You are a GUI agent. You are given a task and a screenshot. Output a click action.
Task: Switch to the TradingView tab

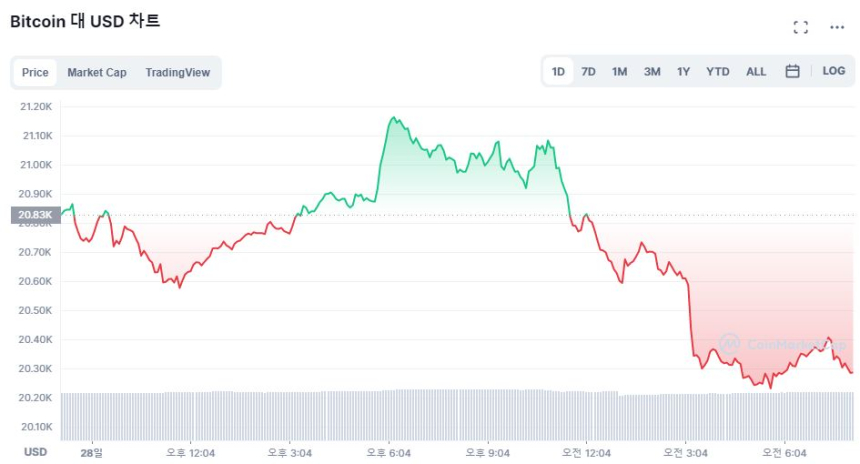click(177, 72)
